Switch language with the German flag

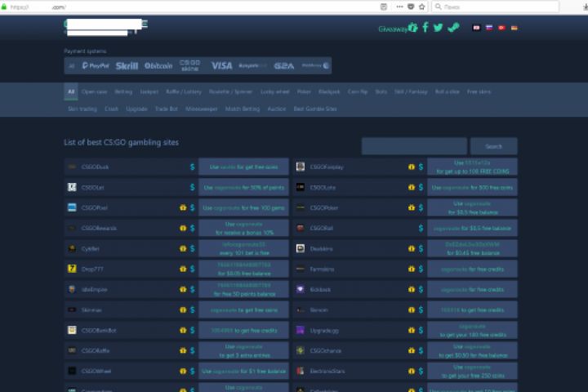(x=514, y=28)
